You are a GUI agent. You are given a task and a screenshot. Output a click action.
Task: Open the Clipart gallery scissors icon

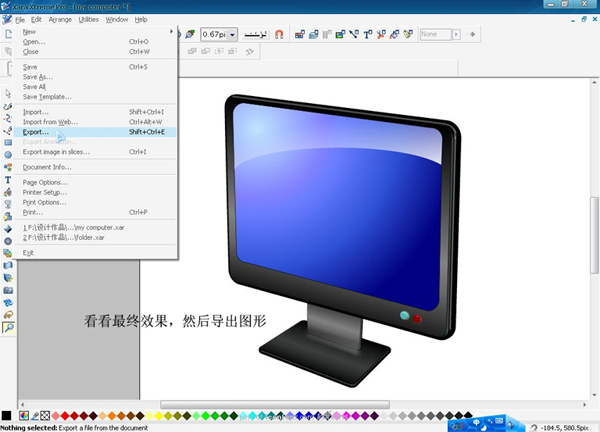[381, 34]
